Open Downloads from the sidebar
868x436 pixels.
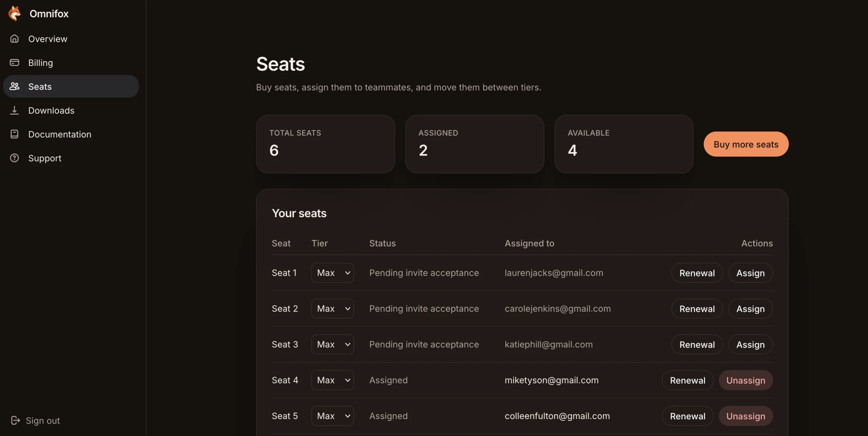71,110
